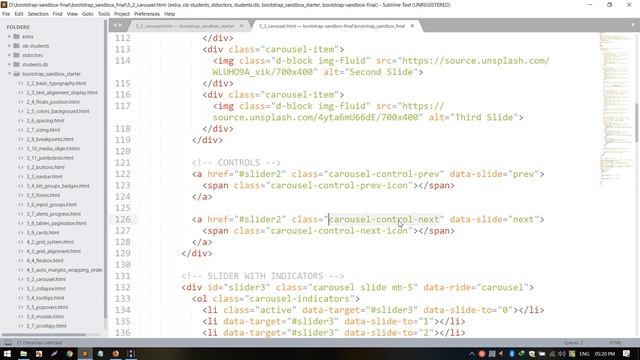The height and width of the screenshot is (360, 640).
Task: Place cursor on line 131 comment
Action: tap(262, 276)
